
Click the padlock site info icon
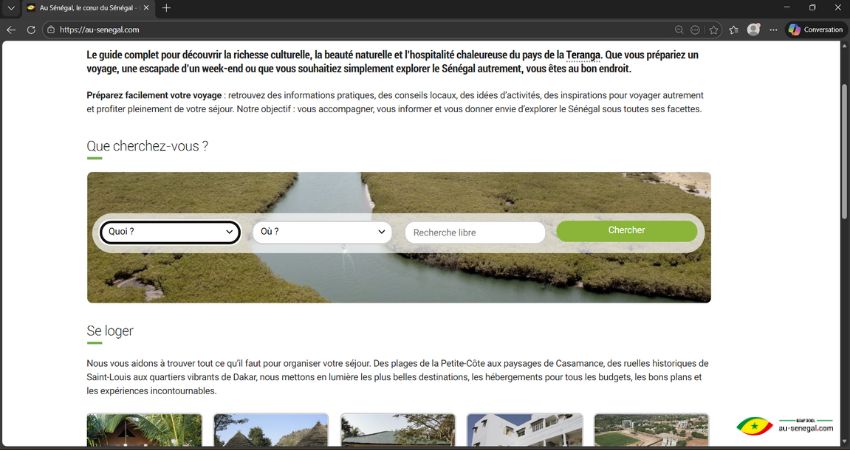(x=51, y=30)
